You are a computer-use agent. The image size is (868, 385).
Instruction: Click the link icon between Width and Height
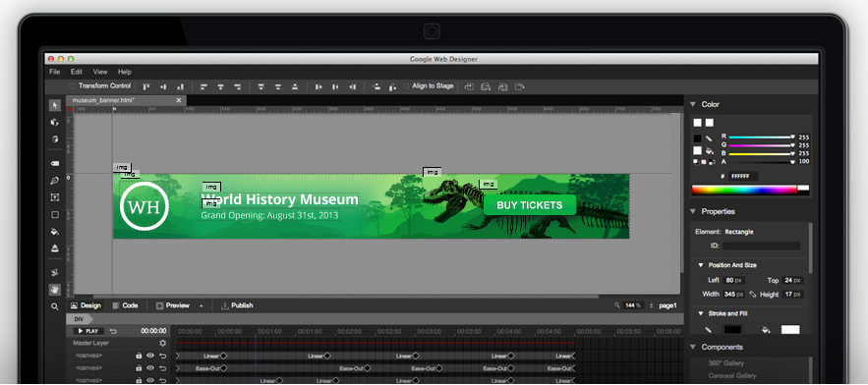click(x=752, y=295)
